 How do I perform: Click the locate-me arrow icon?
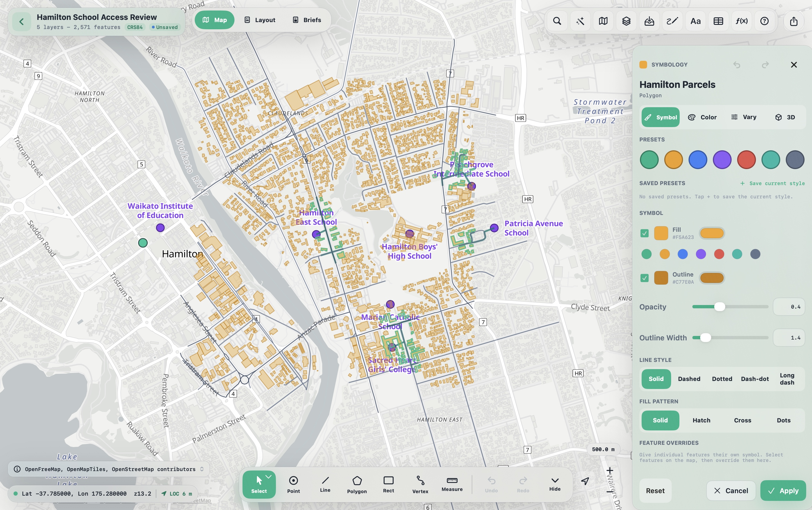tap(585, 481)
